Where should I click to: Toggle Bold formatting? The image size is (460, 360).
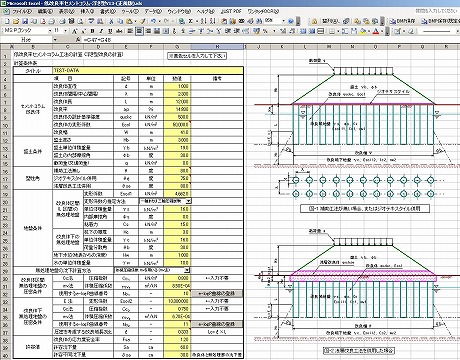[92, 31]
